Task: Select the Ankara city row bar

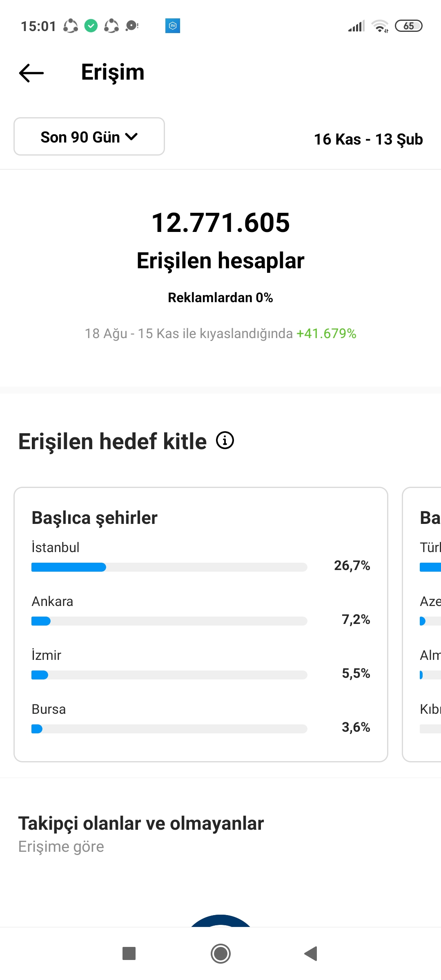Action: click(169, 621)
